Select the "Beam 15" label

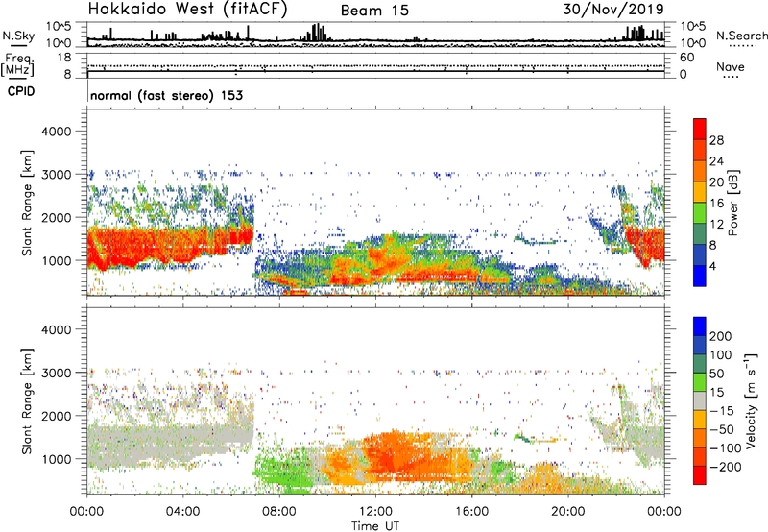(x=374, y=11)
